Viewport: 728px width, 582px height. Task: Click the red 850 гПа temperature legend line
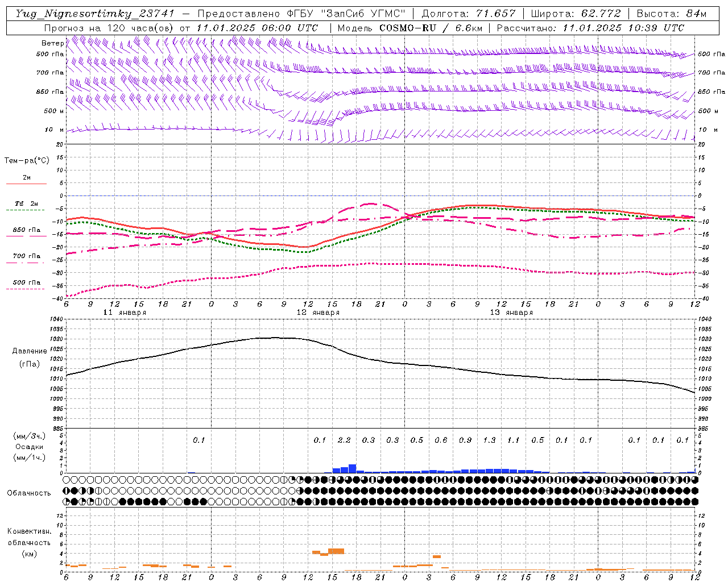(25, 236)
